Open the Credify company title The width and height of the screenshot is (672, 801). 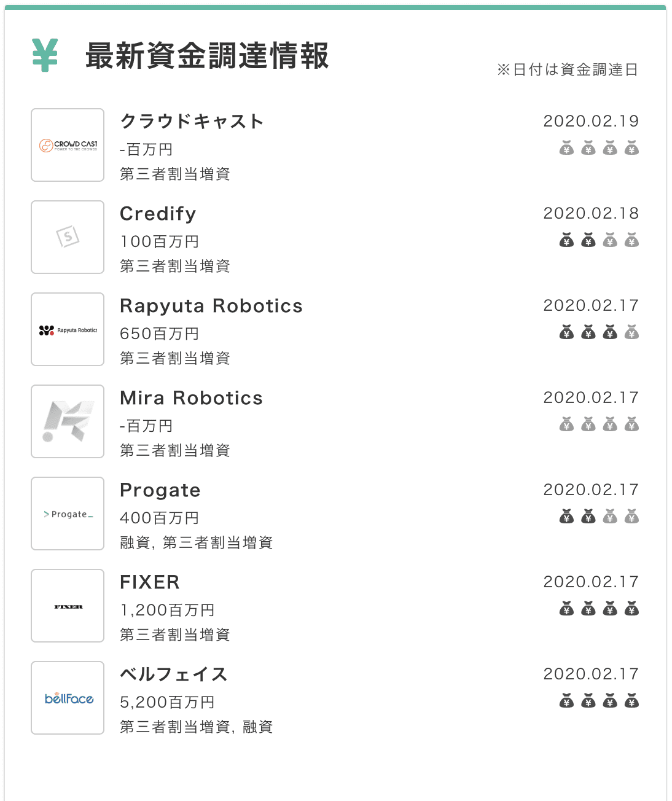tap(158, 214)
